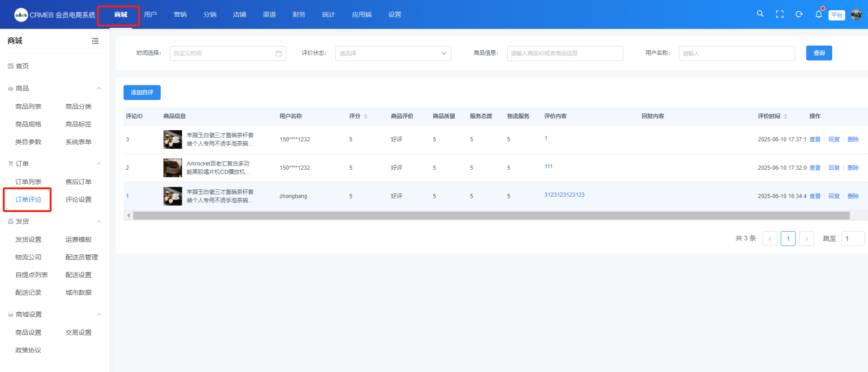The image size is (868, 372).
Task: Click 回复 for review ID 3
Action: coord(834,139)
